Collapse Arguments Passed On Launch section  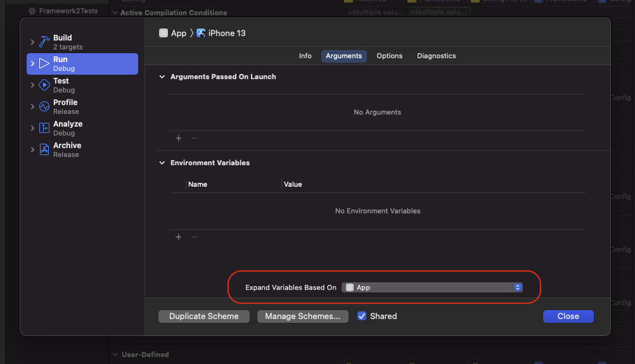pyautogui.click(x=162, y=77)
